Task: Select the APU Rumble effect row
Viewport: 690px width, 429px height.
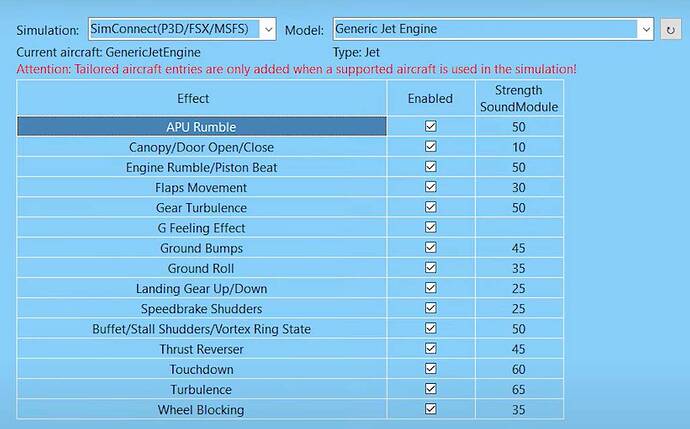Action: pyautogui.click(x=202, y=127)
